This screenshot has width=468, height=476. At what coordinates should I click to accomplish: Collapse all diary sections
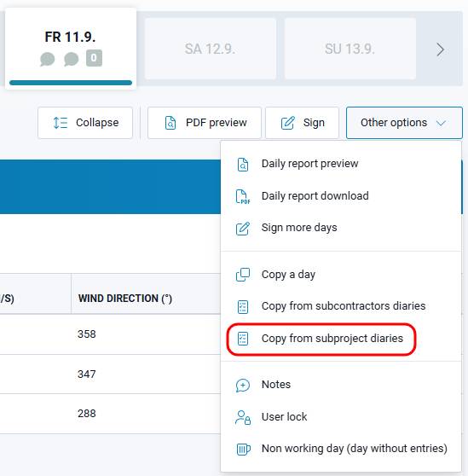[x=85, y=123]
